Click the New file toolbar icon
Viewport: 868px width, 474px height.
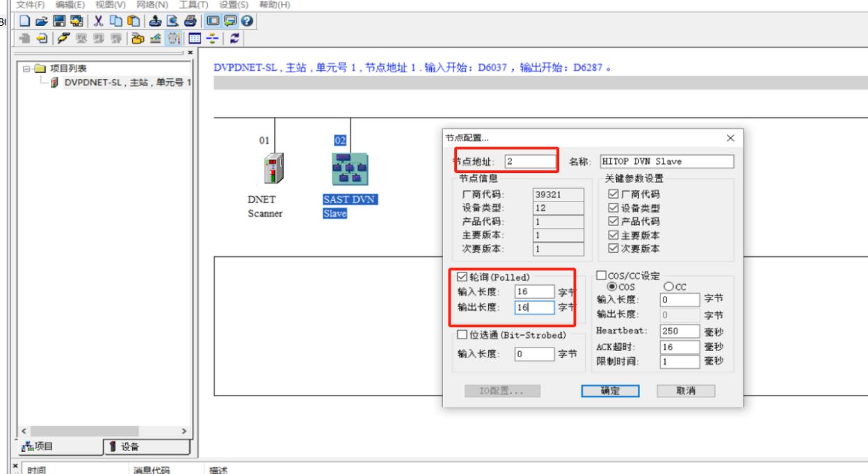point(24,21)
